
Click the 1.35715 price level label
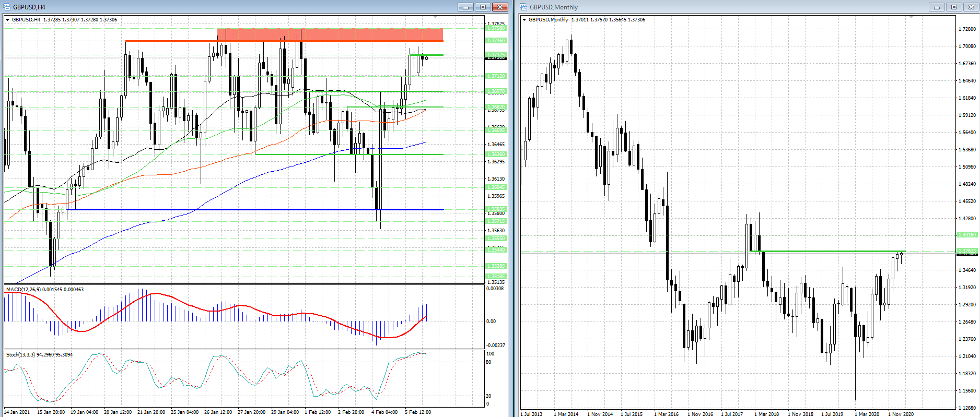coord(496,221)
